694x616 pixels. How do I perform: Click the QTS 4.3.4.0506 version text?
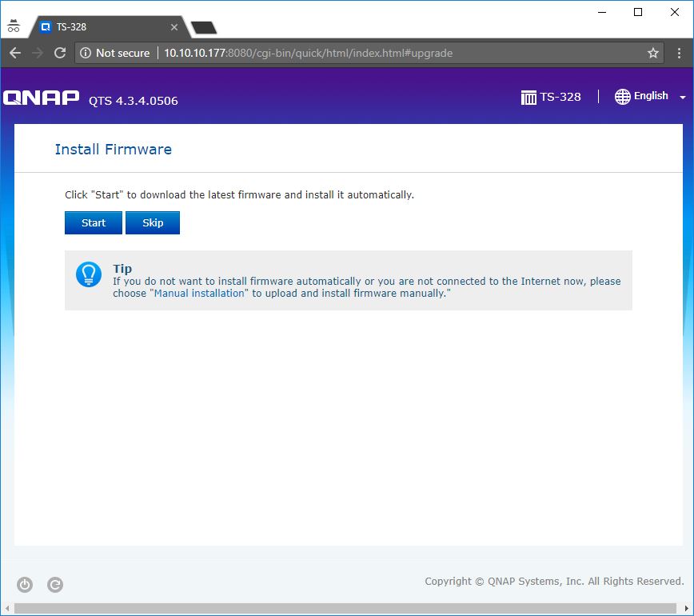coord(134,101)
